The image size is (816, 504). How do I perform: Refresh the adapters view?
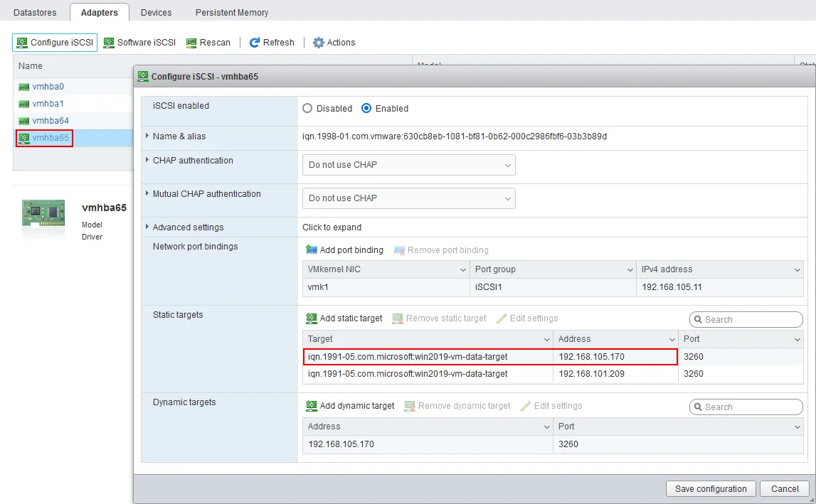coord(272,42)
